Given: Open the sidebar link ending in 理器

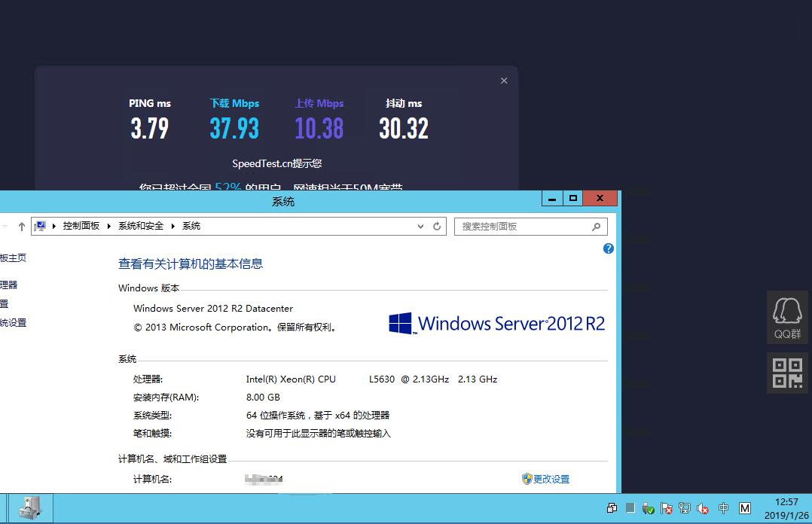Looking at the screenshot, I should coord(9,285).
